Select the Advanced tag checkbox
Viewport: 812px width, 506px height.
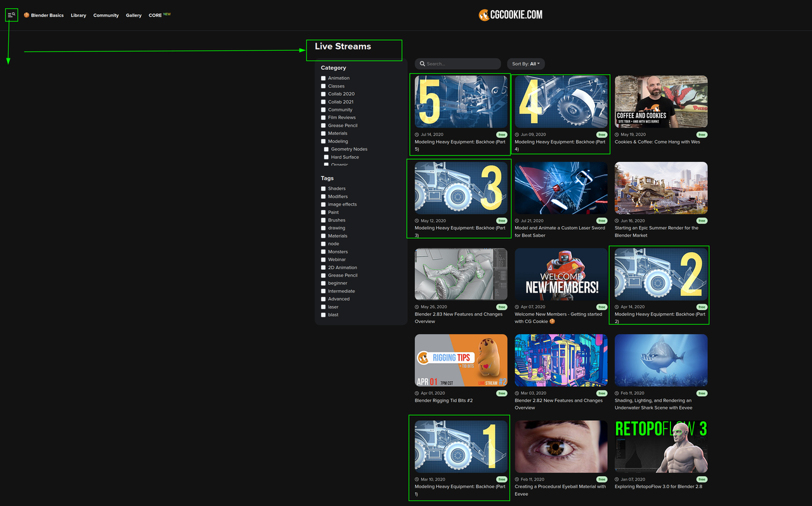coord(324,299)
